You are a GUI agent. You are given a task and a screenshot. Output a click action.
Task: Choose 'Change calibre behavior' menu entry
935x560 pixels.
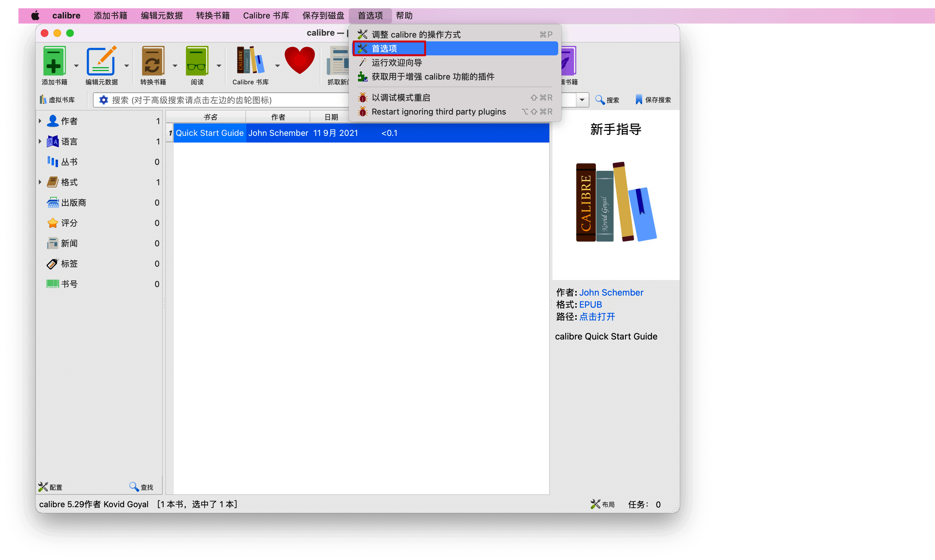[455, 34]
